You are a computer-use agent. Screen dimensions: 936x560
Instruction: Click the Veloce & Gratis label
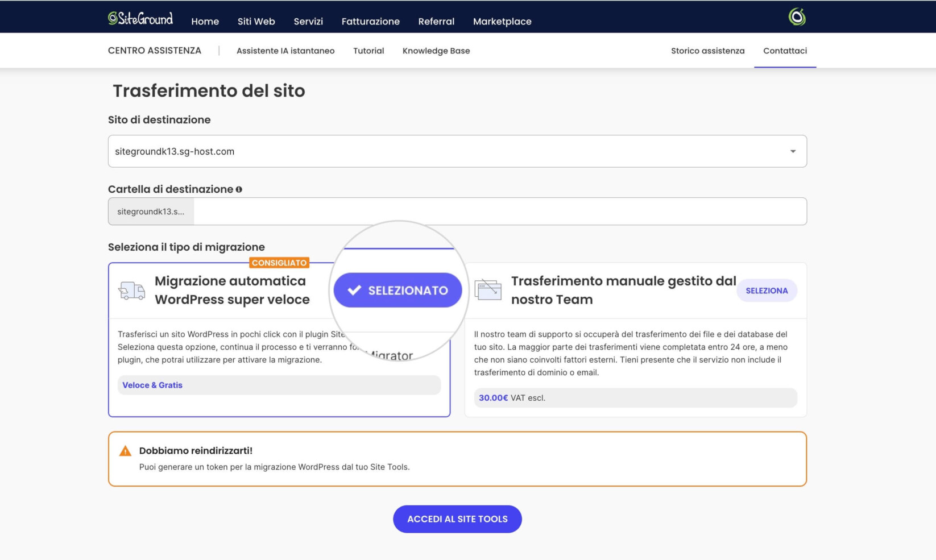coord(152,385)
